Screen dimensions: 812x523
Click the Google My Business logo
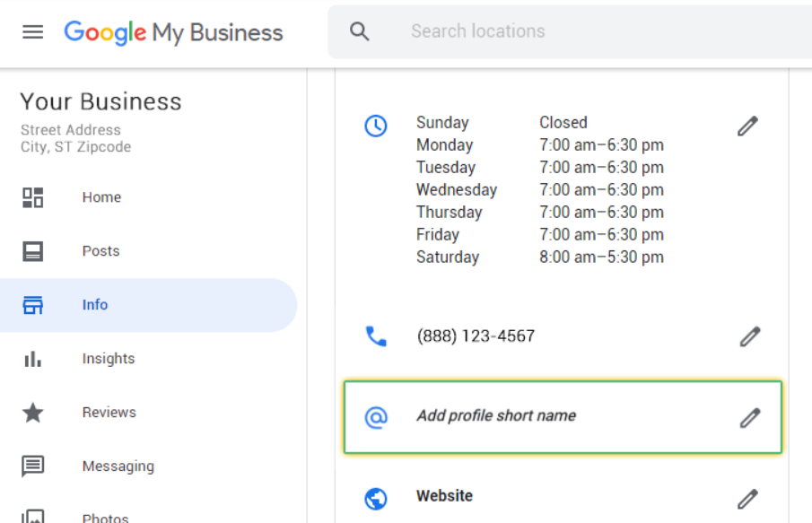(173, 32)
